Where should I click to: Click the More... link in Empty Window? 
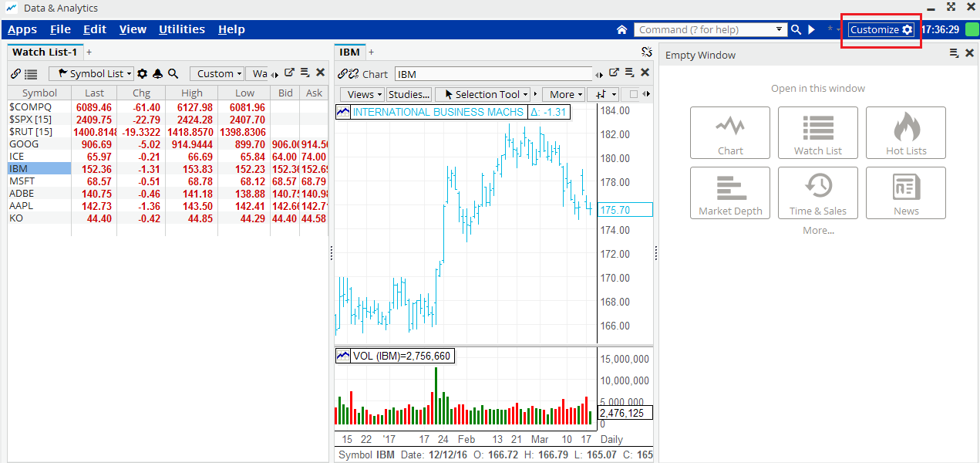pos(818,230)
